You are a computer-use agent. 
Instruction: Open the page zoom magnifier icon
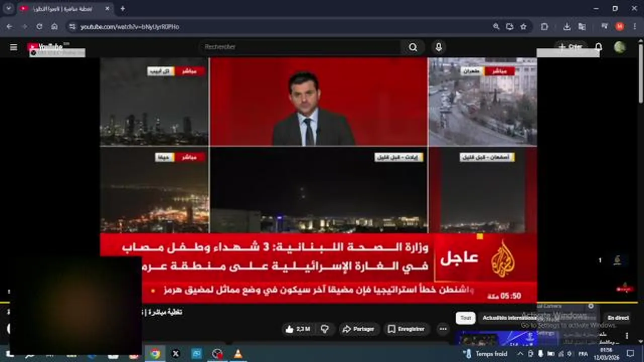[496, 27]
